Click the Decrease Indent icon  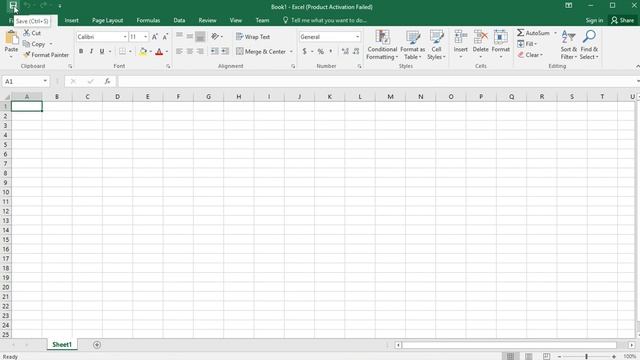click(x=215, y=51)
